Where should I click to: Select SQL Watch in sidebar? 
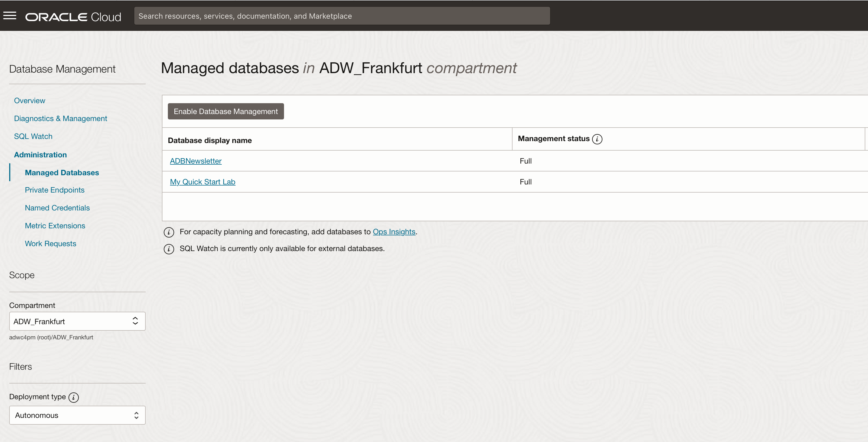33,136
